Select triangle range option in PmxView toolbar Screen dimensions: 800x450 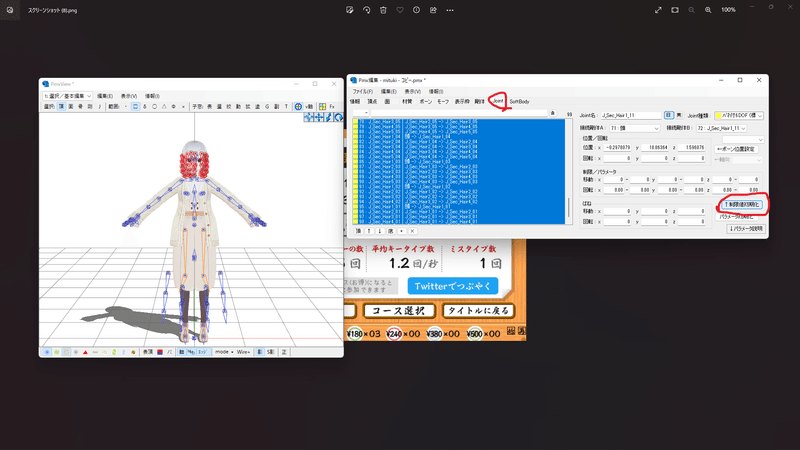[x=164, y=107]
